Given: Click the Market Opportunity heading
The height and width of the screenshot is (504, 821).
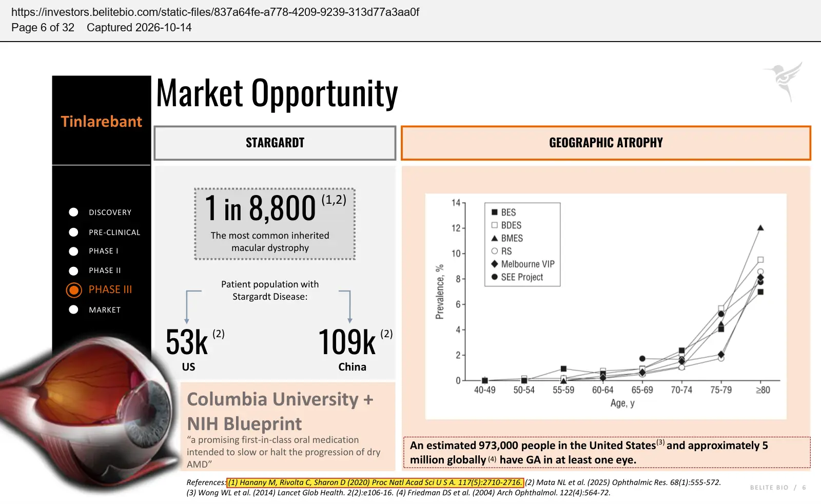Looking at the screenshot, I should (277, 93).
